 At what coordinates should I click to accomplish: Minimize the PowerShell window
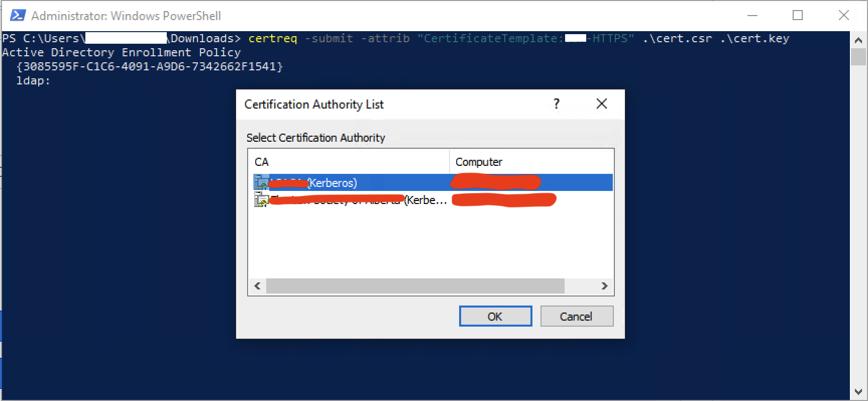752,16
